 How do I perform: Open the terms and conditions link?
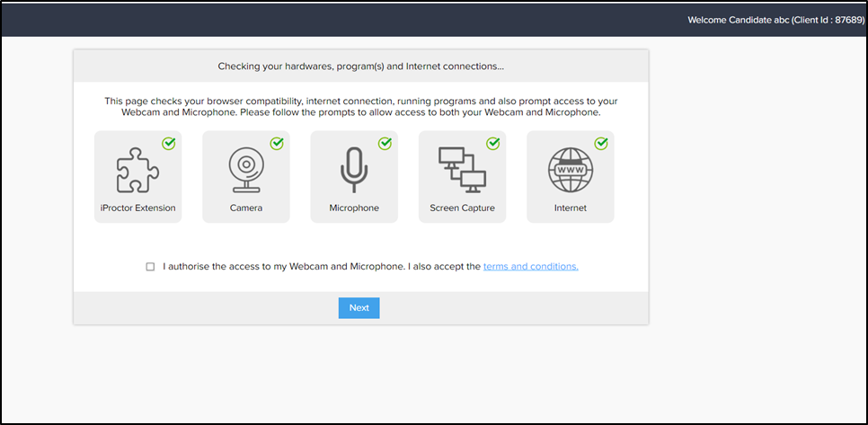530,267
